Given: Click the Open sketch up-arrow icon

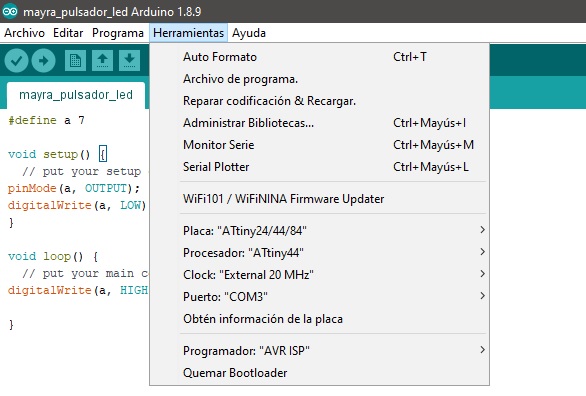Looking at the screenshot, I should [102, 61].
